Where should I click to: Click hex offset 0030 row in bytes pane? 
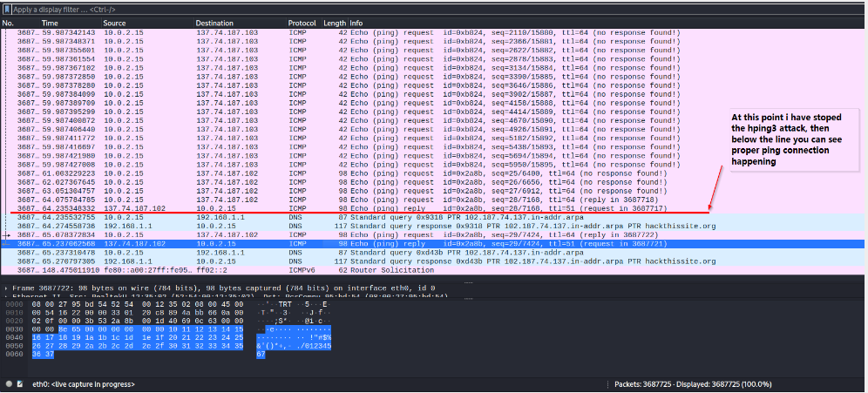coord(138,329)
